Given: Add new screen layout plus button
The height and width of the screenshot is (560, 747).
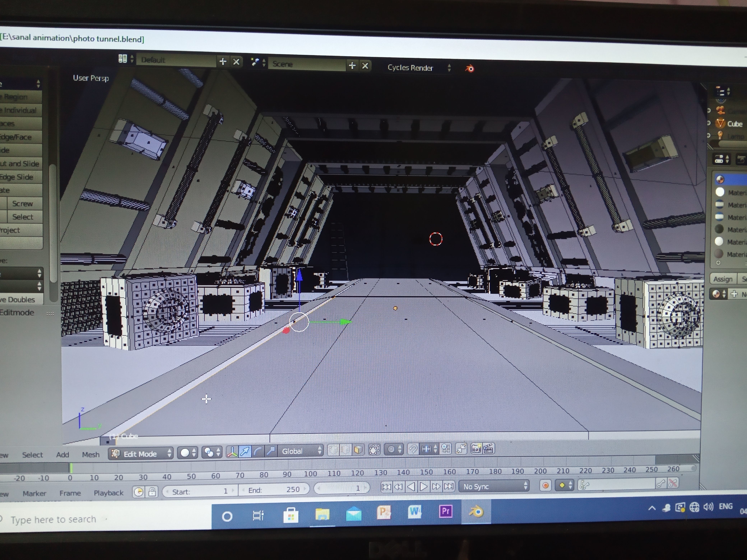Looking at the screenshot, I should [x=222, y=61].
